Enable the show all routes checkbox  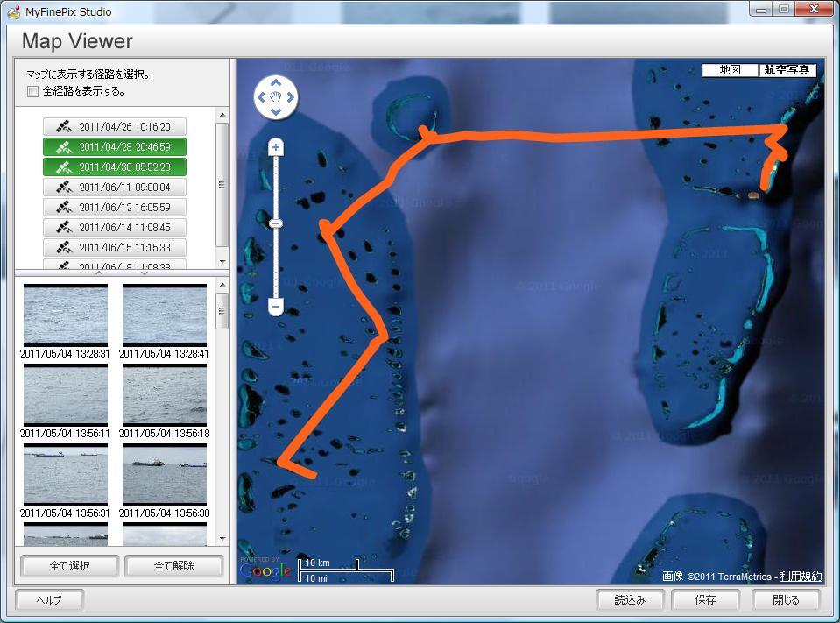tap(33, 92)
